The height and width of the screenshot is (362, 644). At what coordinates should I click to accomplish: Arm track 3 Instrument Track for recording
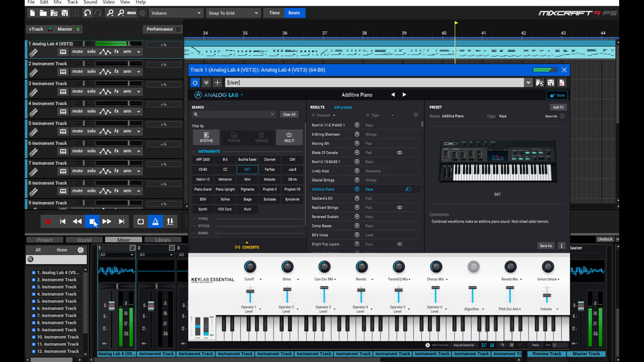coord(127,92)
